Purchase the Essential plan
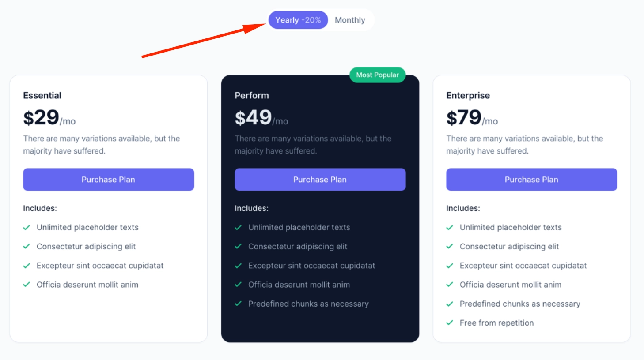The height and width of the screenshot is (360, 644). pos(108,180)
